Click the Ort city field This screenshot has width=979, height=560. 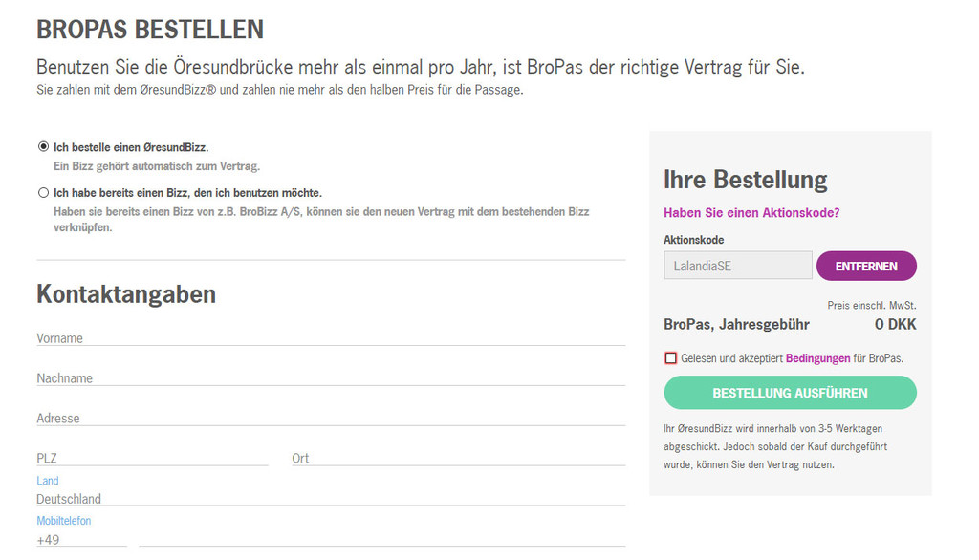click(458, 458)
